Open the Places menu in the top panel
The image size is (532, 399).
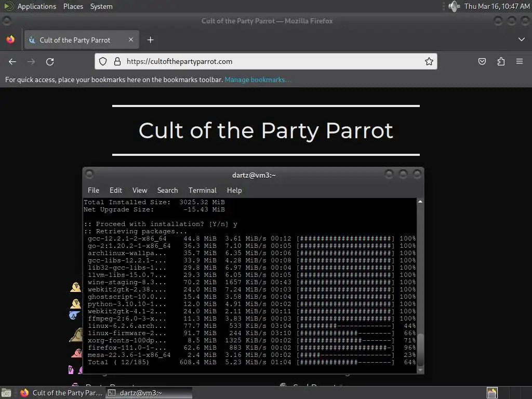(73, 6)
